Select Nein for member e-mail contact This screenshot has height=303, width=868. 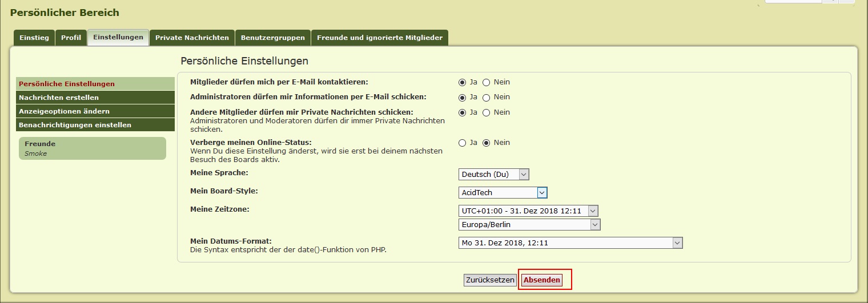487,82
